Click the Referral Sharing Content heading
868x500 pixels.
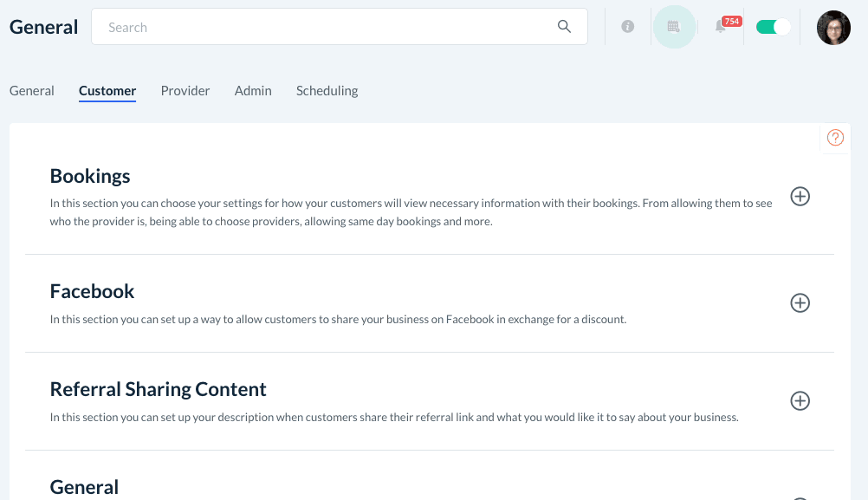pyautogui.click(x=159, y=389)
